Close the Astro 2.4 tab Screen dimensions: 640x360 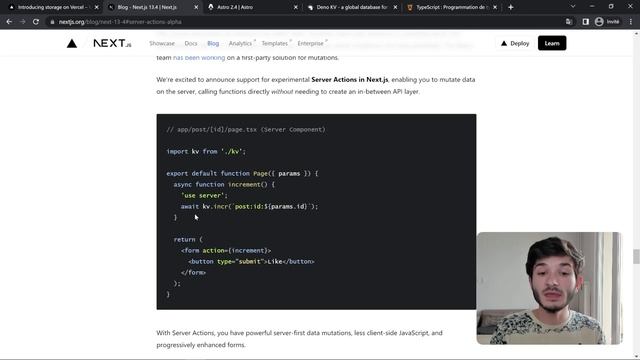point(296,7)
